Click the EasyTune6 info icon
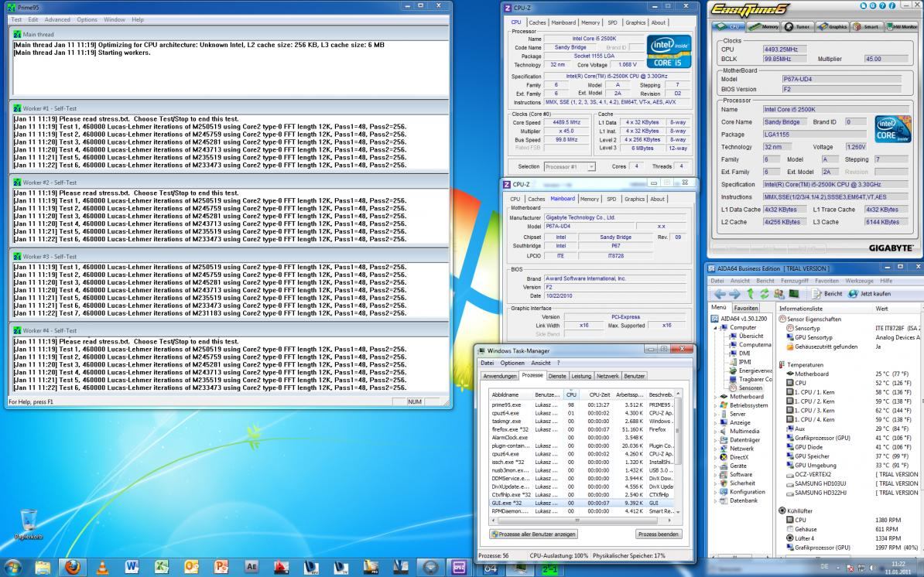The height and width of the screenshot is (577, 924). [893, 6]
